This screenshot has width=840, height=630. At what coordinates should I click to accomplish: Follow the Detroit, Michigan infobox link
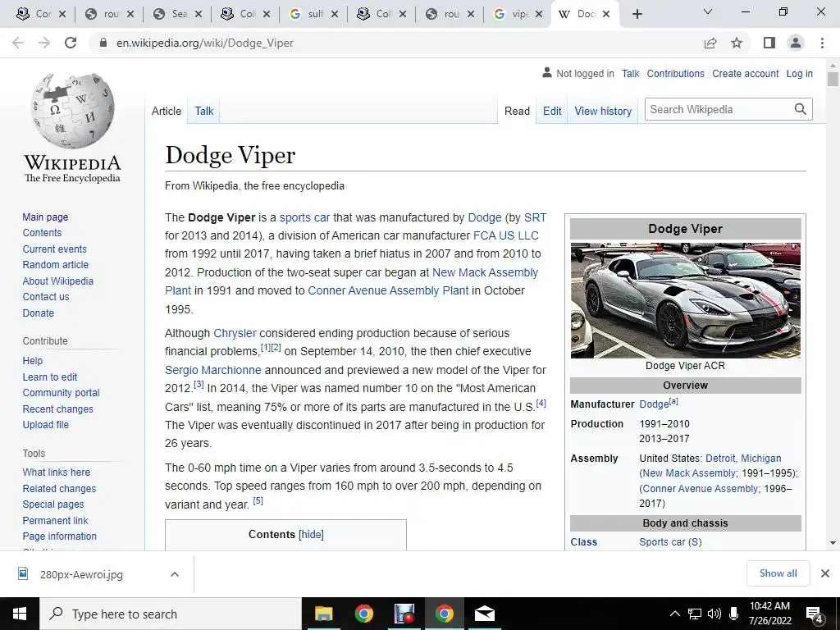(743, 458)
